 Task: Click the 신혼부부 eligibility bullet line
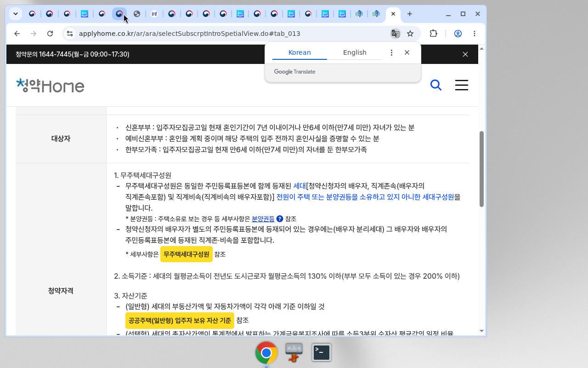point(270,127)
